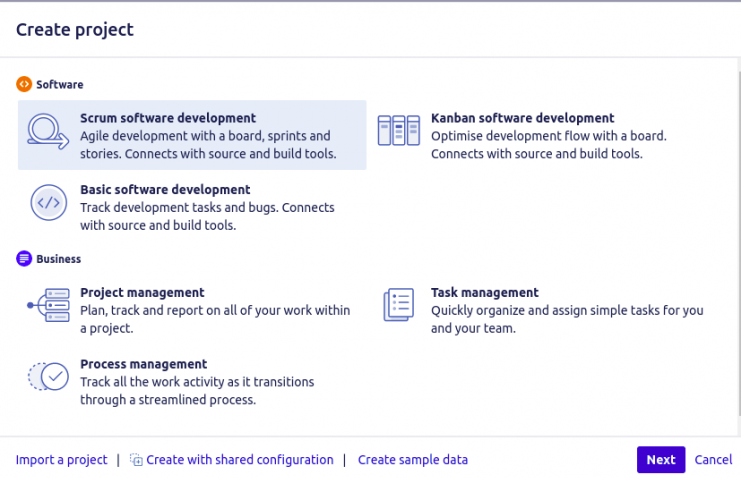This screenshot has width=741, height=478.
Task: Pick Basic software development option
Action: [x=165, y=189]
